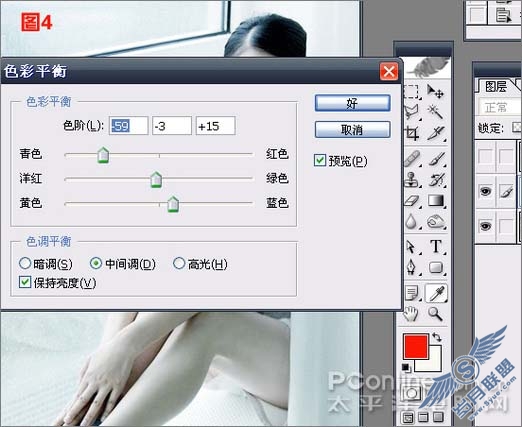The width and height of the screenshot is (522, 427).
Task: Select the Sponge tool
Action: click(x=436, y=221)
